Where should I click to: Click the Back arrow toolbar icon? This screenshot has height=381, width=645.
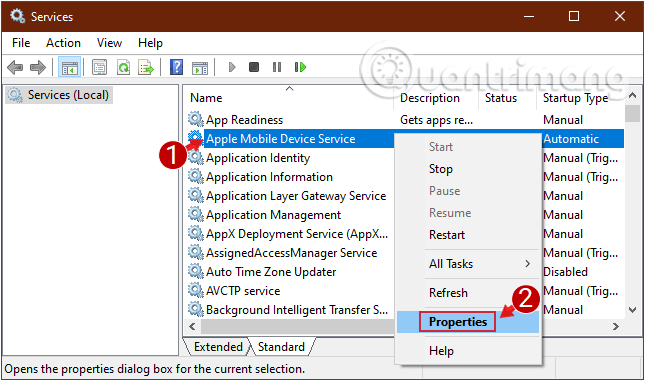click(x=15, y=67)
